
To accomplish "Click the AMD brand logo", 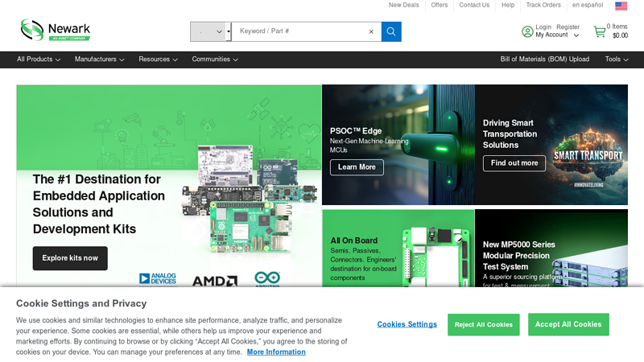I will 214,281.
